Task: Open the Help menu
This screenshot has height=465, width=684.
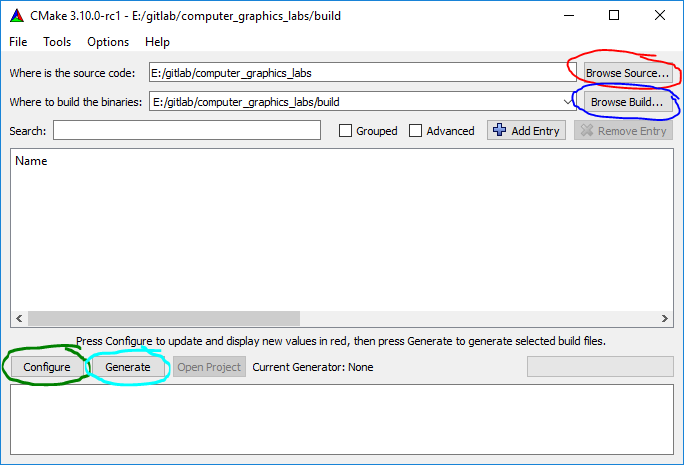Action: 157,42
